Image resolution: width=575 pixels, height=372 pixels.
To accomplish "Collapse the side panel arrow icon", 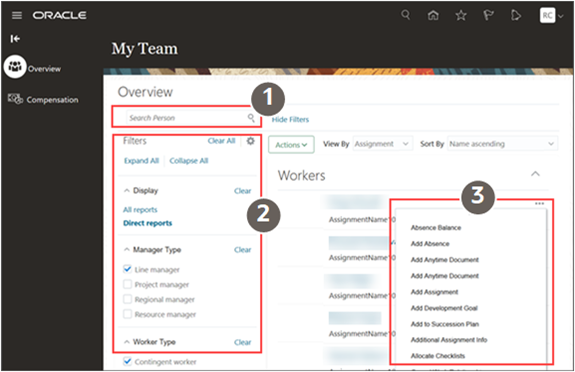I will (15, 39).
